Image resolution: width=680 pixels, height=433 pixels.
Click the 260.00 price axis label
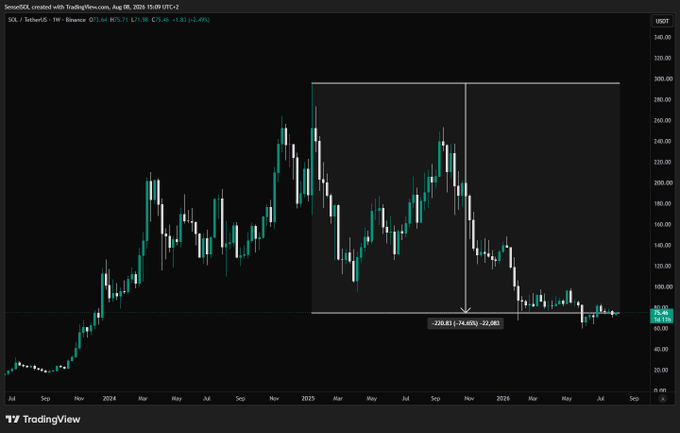click(x=663, y=121)
